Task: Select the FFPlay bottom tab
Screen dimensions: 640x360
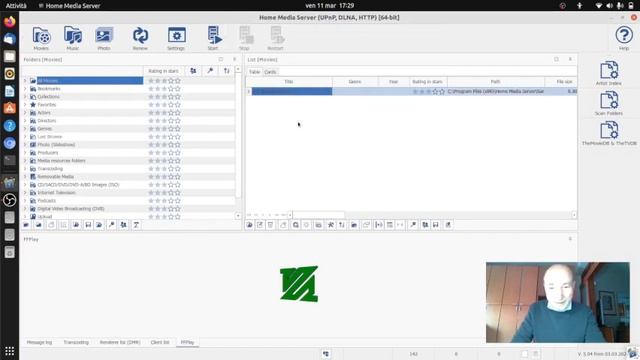Action: [x=187, y=342]
